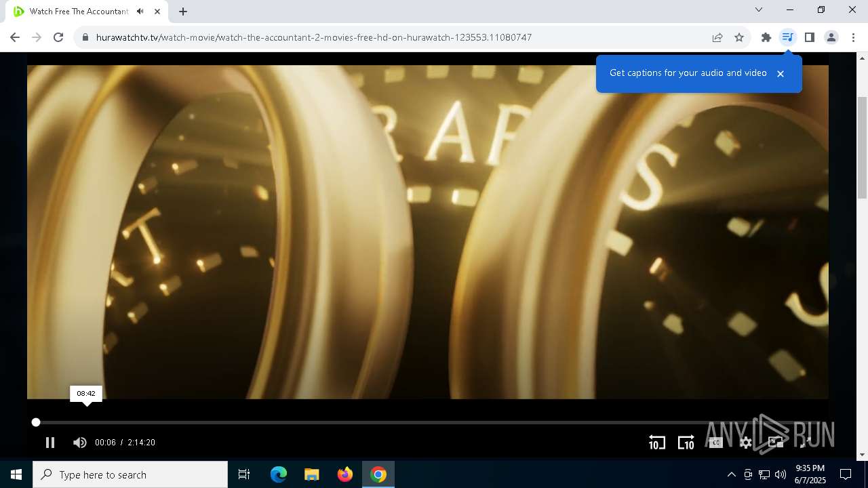Close the Accountant browser tab
The height and width of the screenshot is (488, 868).
point(157,12)
